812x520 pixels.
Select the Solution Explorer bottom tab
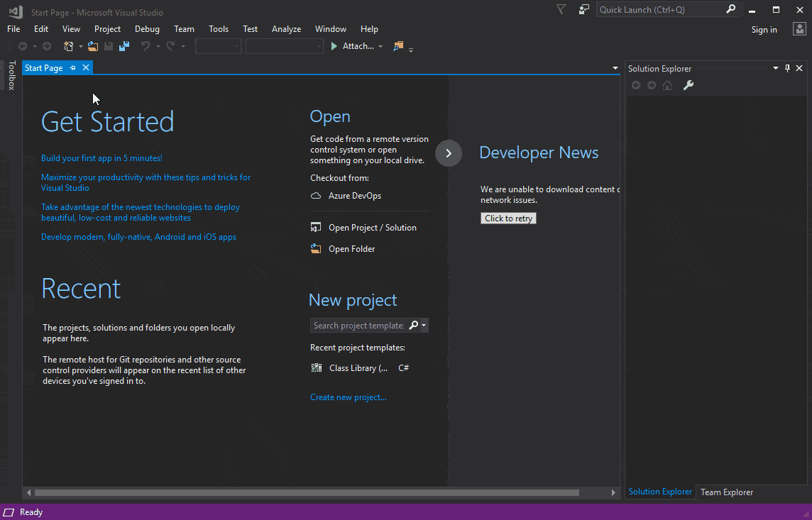pos(660,492)
